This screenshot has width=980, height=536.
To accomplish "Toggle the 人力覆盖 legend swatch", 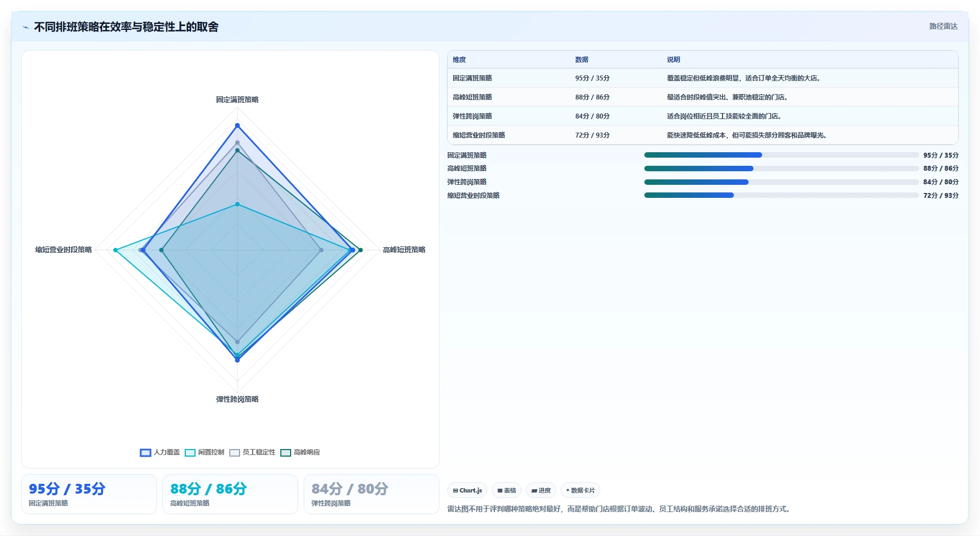I will (145, 452).
